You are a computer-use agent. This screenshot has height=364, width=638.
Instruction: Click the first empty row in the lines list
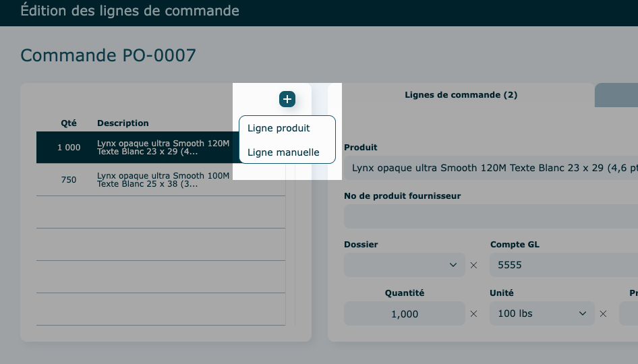tap(161, 212)
